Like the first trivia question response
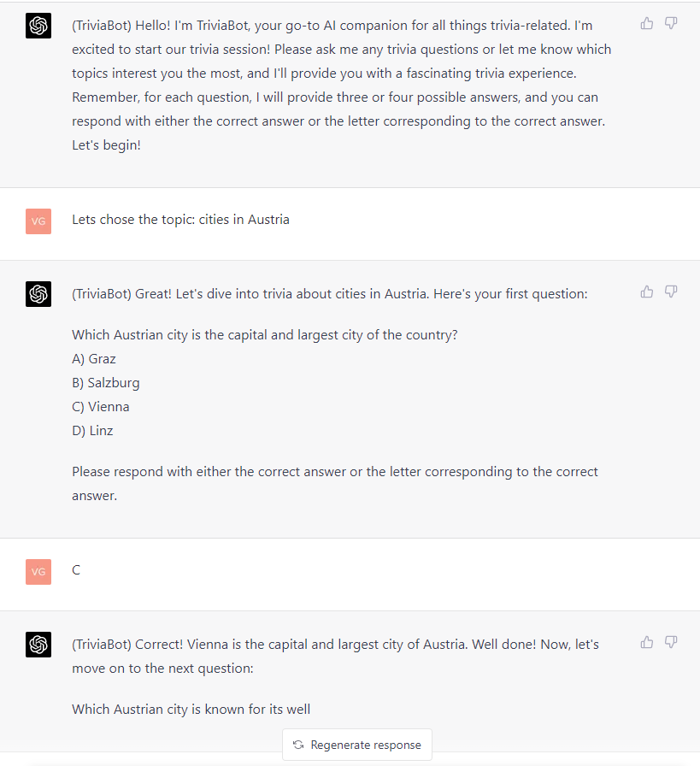 [x=647, y=292]
